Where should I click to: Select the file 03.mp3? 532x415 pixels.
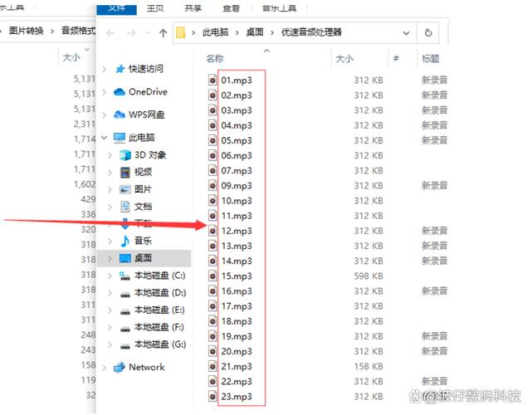tap(237, 110)
